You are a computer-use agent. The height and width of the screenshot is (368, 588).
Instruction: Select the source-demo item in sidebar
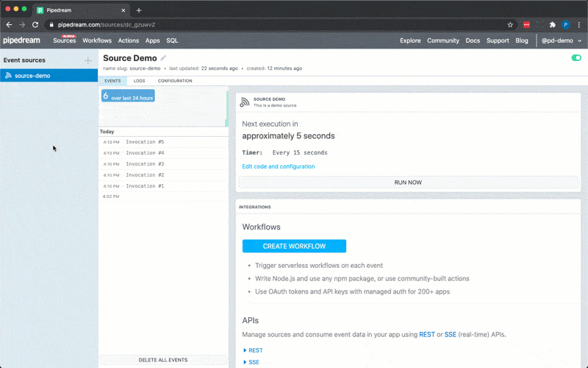tap(32, 76)
